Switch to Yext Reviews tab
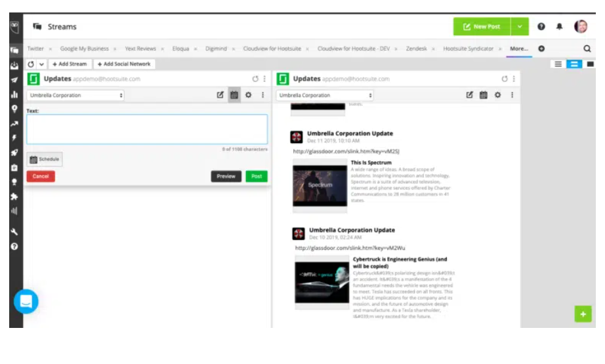This screenshot has width=605, height=364. pos(140,49)
